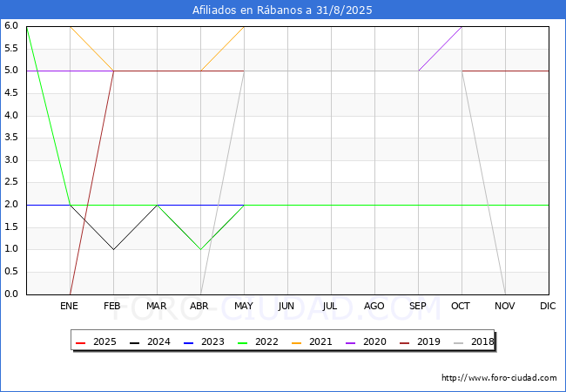The height and width of the screenshot is (392, 566).
Task: Click the 0.0 y-axis value
Action: tap(11, 294)
